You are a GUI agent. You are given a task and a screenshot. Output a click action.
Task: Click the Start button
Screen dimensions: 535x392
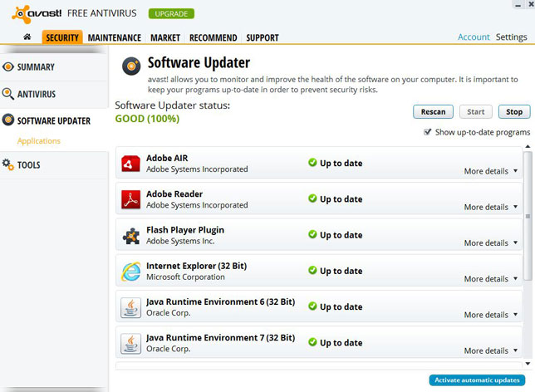[x=476, y=111]
